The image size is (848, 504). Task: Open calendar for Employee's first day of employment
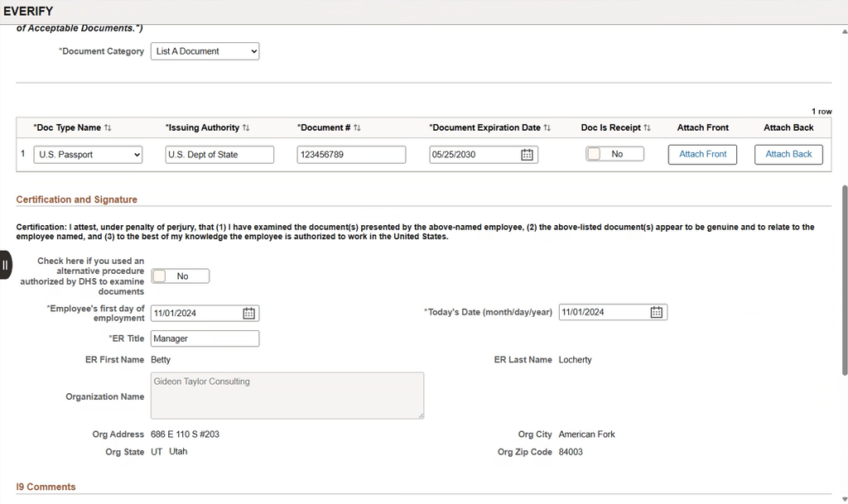tap(248, 313)
